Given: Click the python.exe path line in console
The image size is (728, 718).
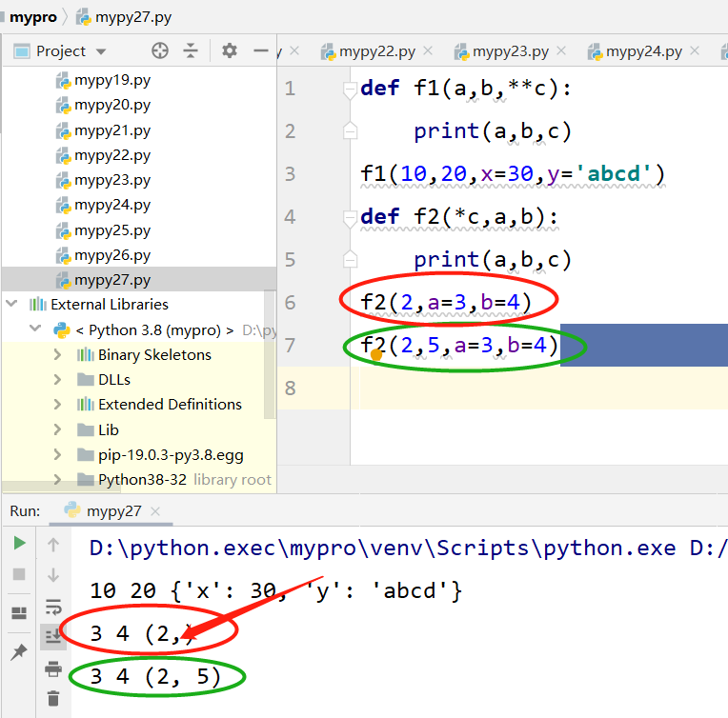Looking at the screenshot, I should [407, 548].
